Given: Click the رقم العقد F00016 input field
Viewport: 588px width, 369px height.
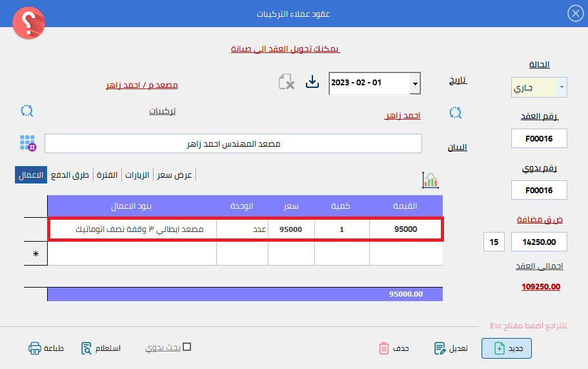Looking at the screenshot, I should click(x=538, y=138).
